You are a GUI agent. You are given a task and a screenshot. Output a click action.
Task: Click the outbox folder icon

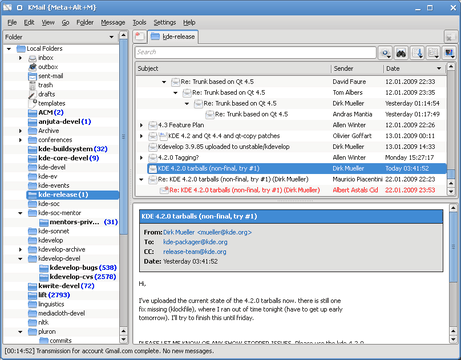[32, 67]
